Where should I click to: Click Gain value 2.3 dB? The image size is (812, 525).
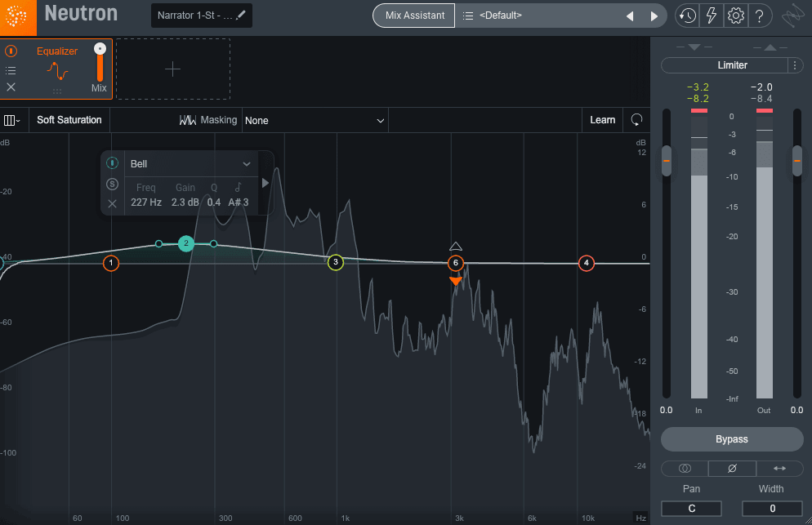point(185,202)
